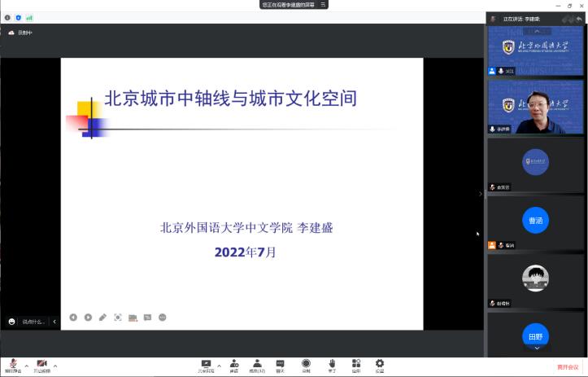Expand share screen options arrow
Screen dimensions: 588x377
(219, 366)
